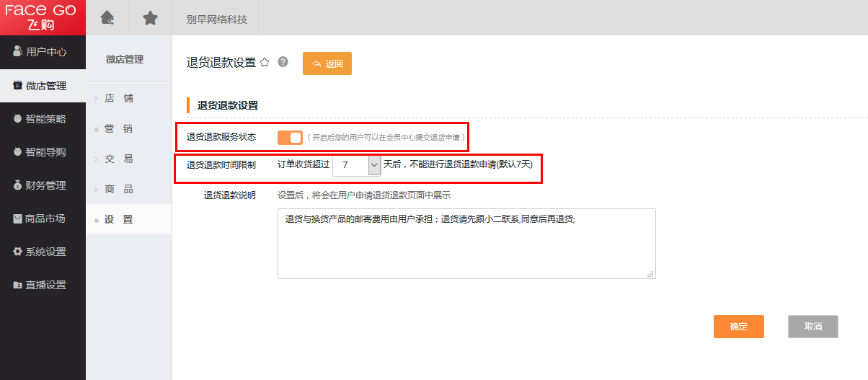Click the help question mark icon
This screenshot has width=868, height=380.
(283, 62)
